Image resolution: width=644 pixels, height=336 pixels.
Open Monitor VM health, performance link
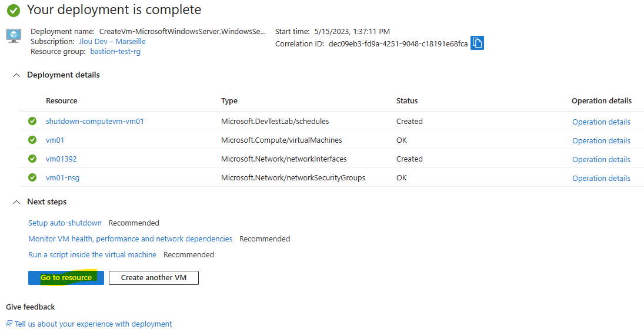click(x=130, y=238)
